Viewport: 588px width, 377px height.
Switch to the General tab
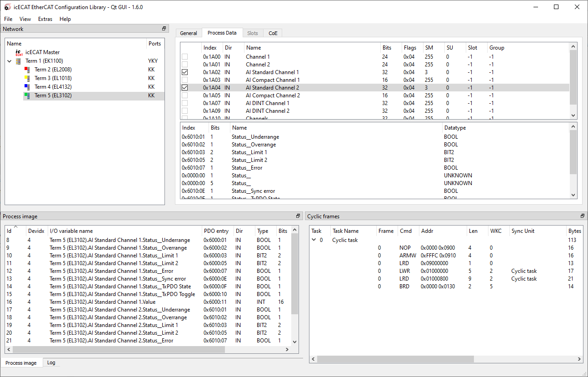(x=189, y=33)
